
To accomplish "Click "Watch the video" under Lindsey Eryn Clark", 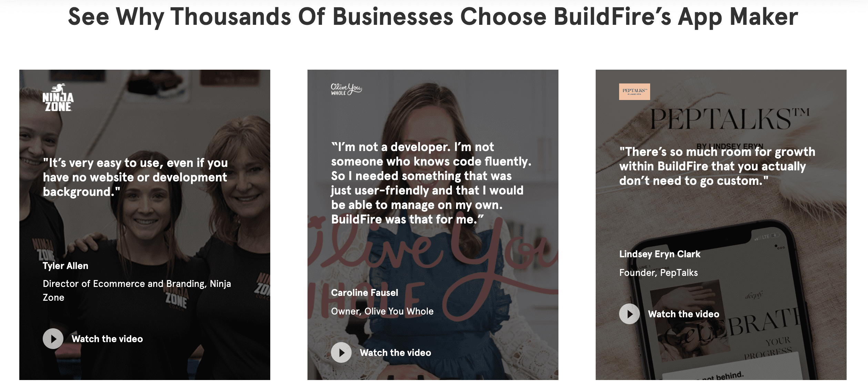I will pos(683,314).
